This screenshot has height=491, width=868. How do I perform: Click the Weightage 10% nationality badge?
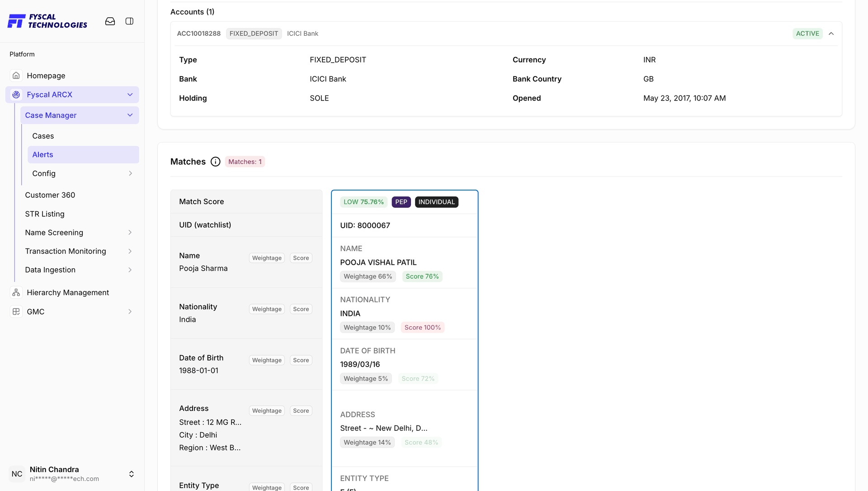pyautogui.click(x=367, y=328)
